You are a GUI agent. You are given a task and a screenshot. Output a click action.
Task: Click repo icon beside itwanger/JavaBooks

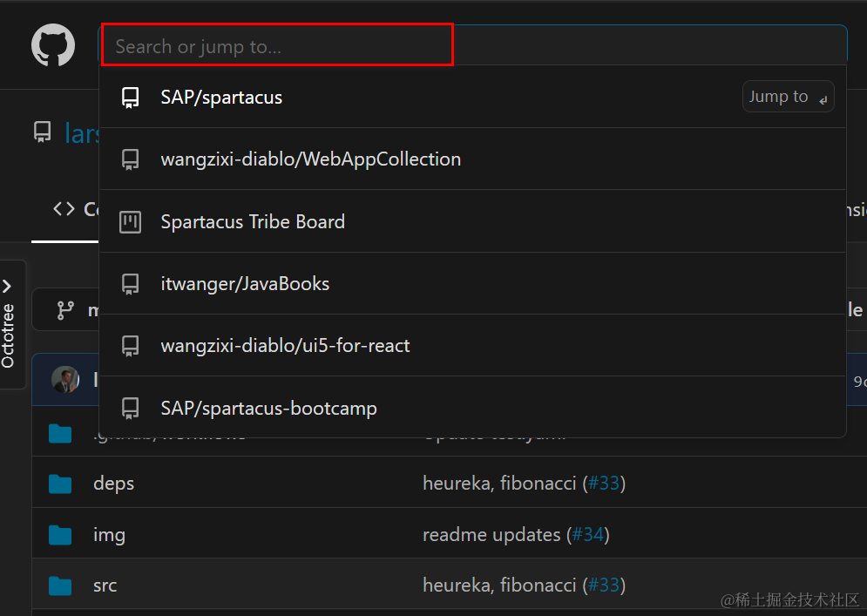tap(131, 284)
